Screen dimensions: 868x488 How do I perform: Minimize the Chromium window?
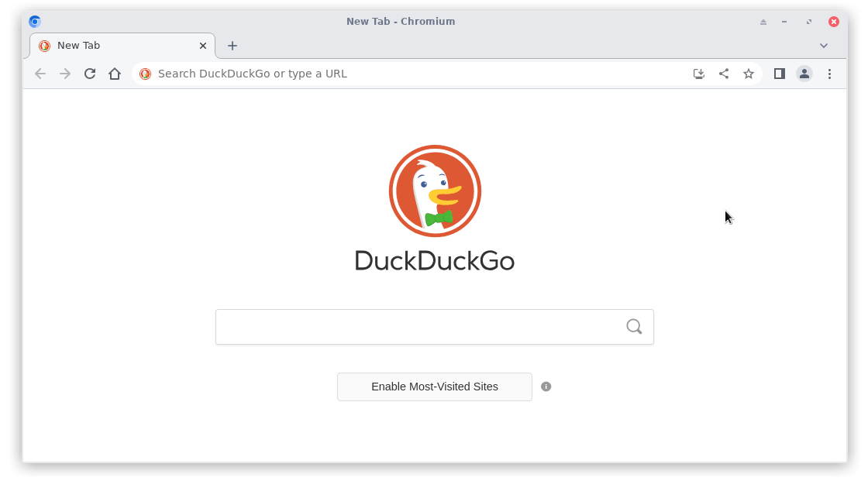click(x=784, y=22)
